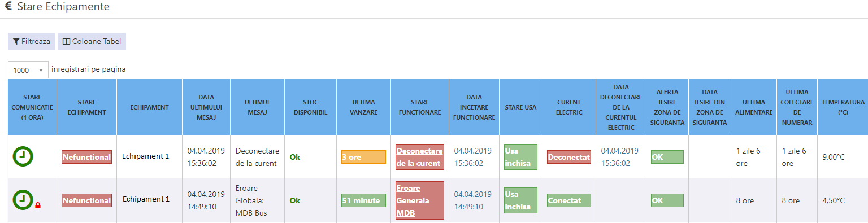Click the 04.04.2019 15:36:02 Data Ultimului Mesaj cell
Screen dimensions: 868x223
point(206,157)
